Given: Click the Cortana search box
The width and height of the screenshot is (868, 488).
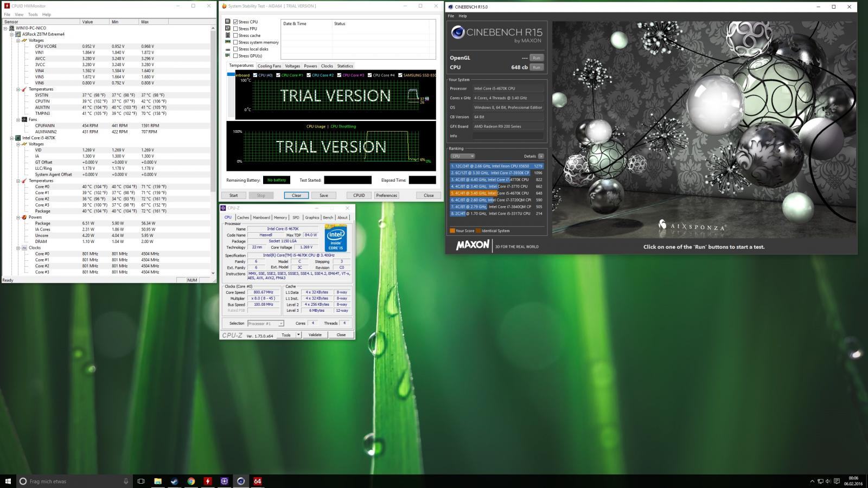Looking at the screenshot, I should 74,481.
